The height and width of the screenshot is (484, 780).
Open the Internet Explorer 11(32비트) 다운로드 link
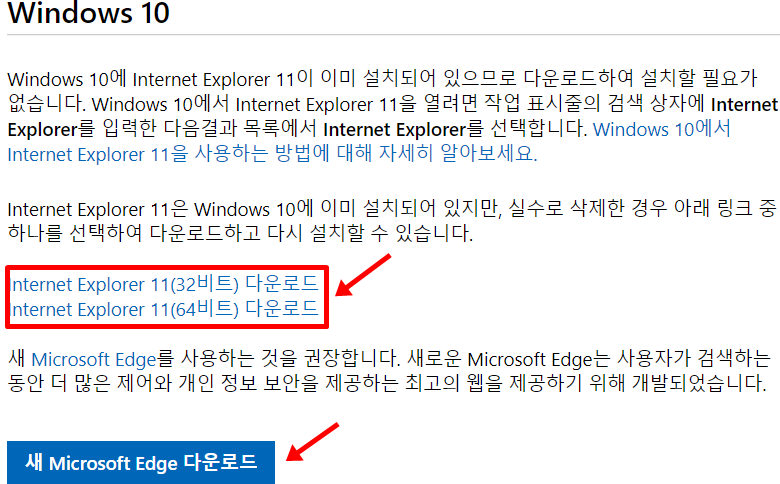coord(164,284)
